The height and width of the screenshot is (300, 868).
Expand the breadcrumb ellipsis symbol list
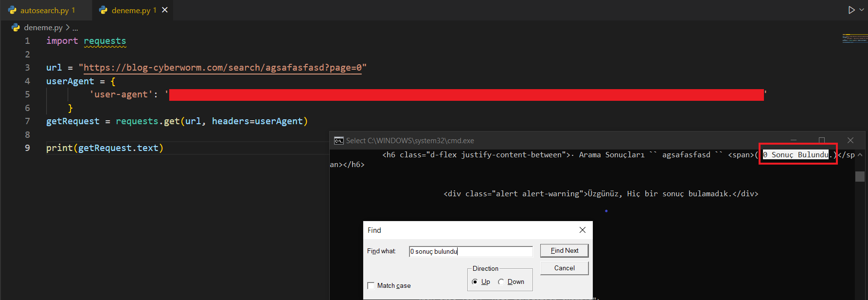tap(75, 28)
